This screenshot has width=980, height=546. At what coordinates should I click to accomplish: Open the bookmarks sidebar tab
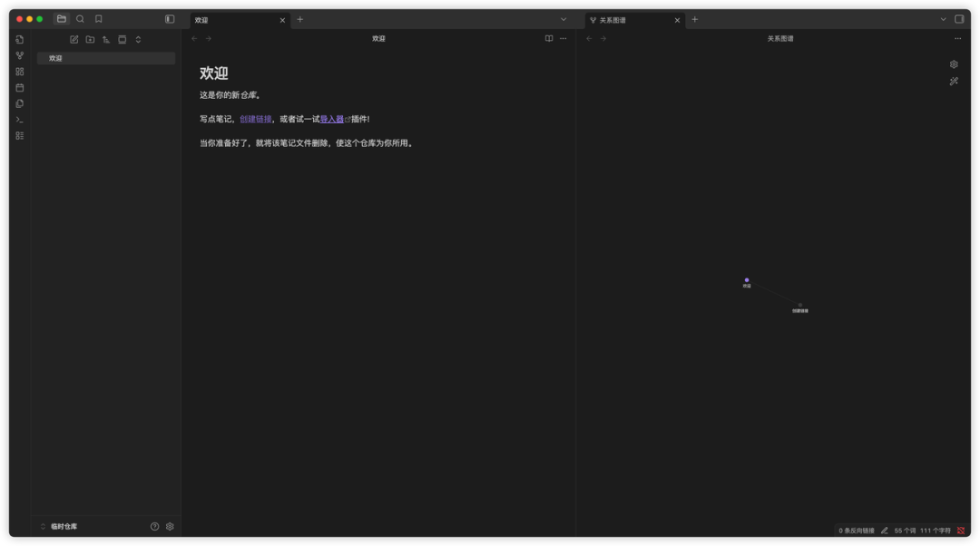99,19
